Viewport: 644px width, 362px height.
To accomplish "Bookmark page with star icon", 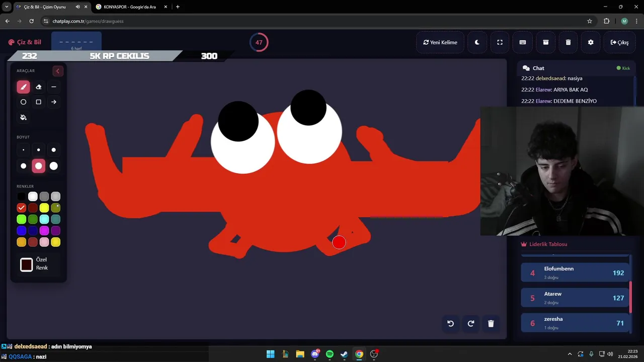I will point(590,21).
